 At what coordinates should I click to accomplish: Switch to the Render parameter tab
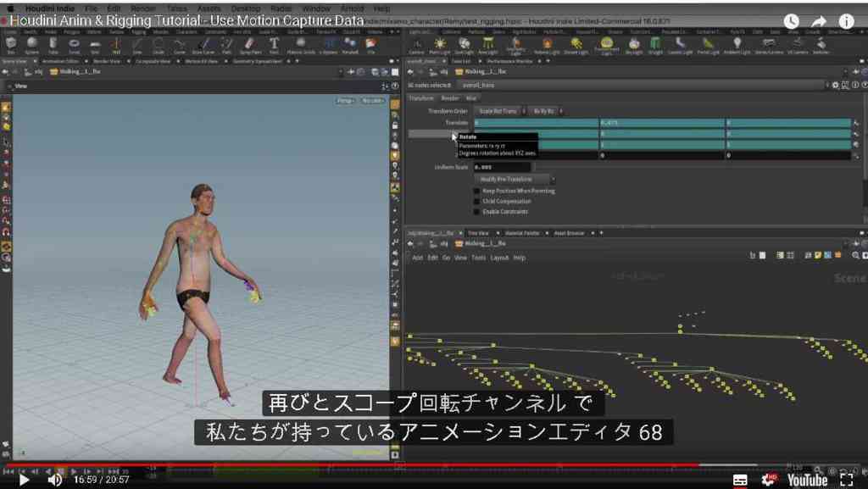[x=449, y=98]
